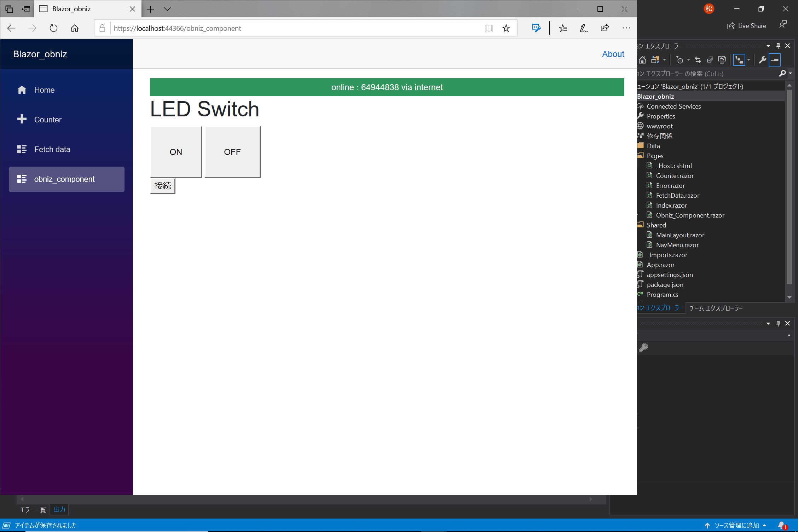Image resolution: width=798 pixels, height=532 pixels.
Task: Click the Solution Explorer Home icon
Action: [642, 60]
